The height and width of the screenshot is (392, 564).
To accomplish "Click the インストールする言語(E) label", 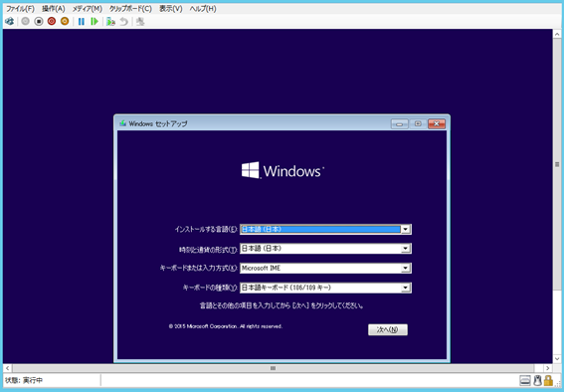I will pos(206,230).
